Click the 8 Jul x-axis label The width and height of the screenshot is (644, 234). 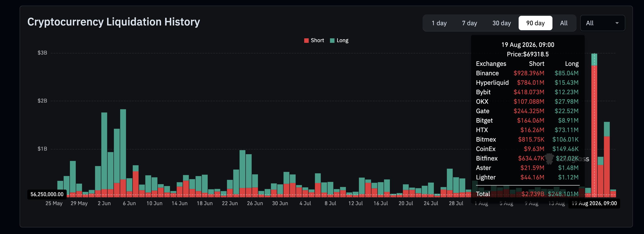coord(330,203)
